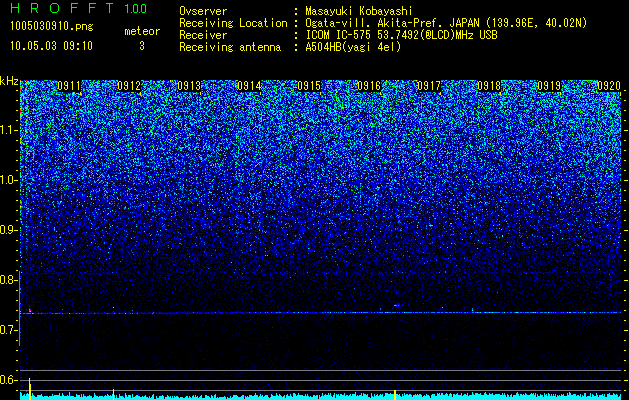This screenshot has width=629, height=400.
Task: Click the 0920 time marker
Action: (x=609, y=86)
